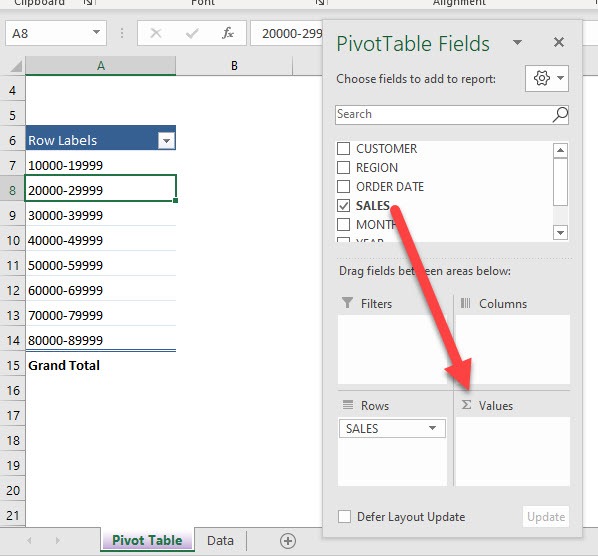Click the Insert Function fx icon
Screen dimensions: 598x556
(x=228, y=33)
